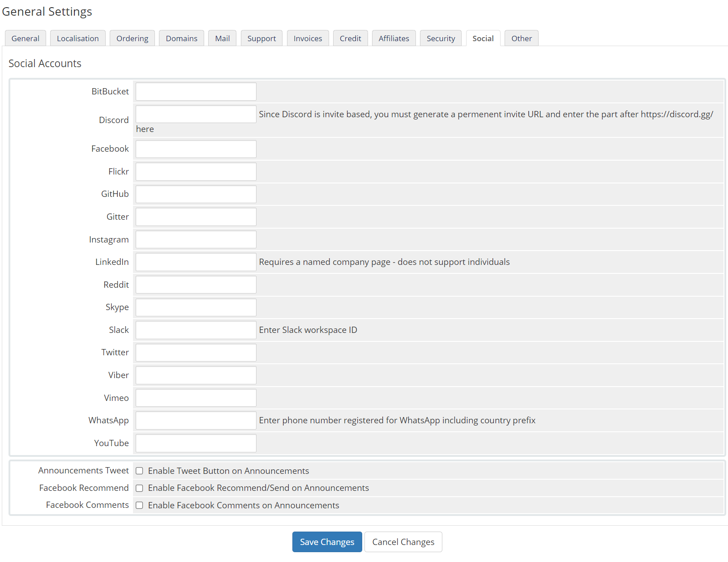The height and width of the screenshot is (562, 728).
Task: Click the Discord invite code field
Action: pyautogui.click(x=196, y=114)
